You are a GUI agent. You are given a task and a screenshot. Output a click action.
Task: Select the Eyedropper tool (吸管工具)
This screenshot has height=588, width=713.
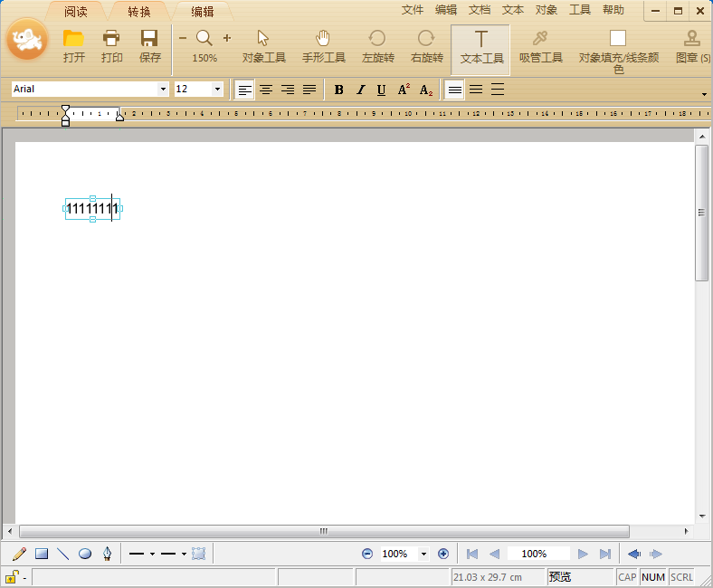(x=540, y=39)
